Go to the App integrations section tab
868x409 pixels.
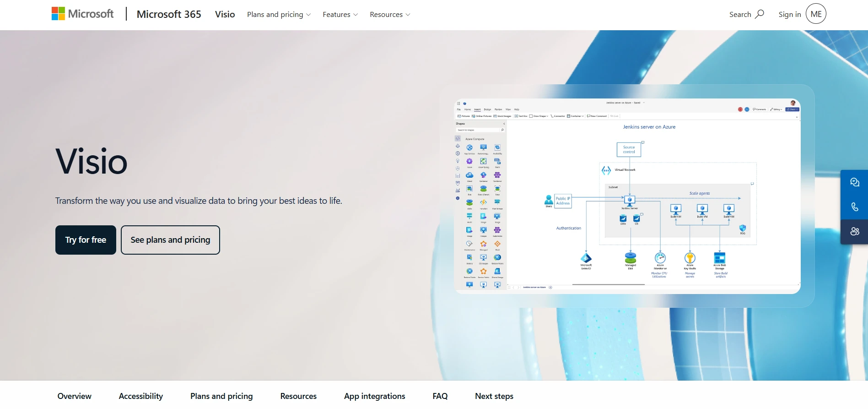click(x=375, y=396)
